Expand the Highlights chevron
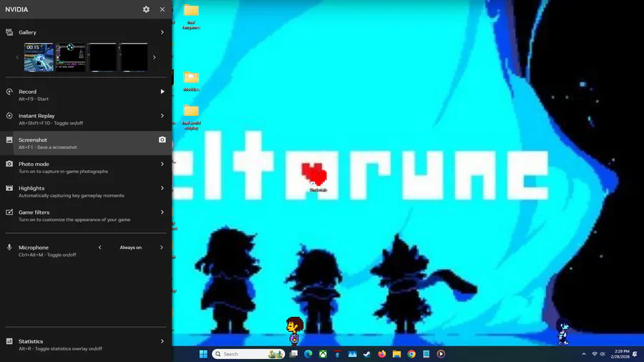 click(x=162, y=188)
